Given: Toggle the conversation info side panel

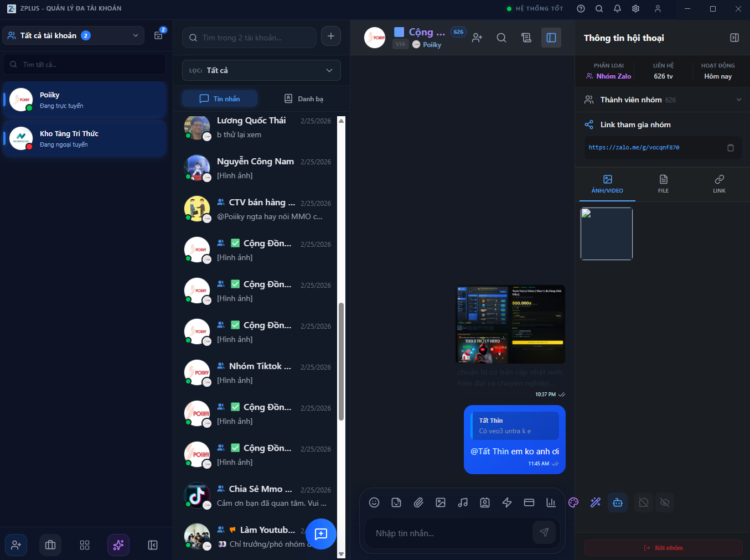Looking at the screenshot, I should (551, 38).
